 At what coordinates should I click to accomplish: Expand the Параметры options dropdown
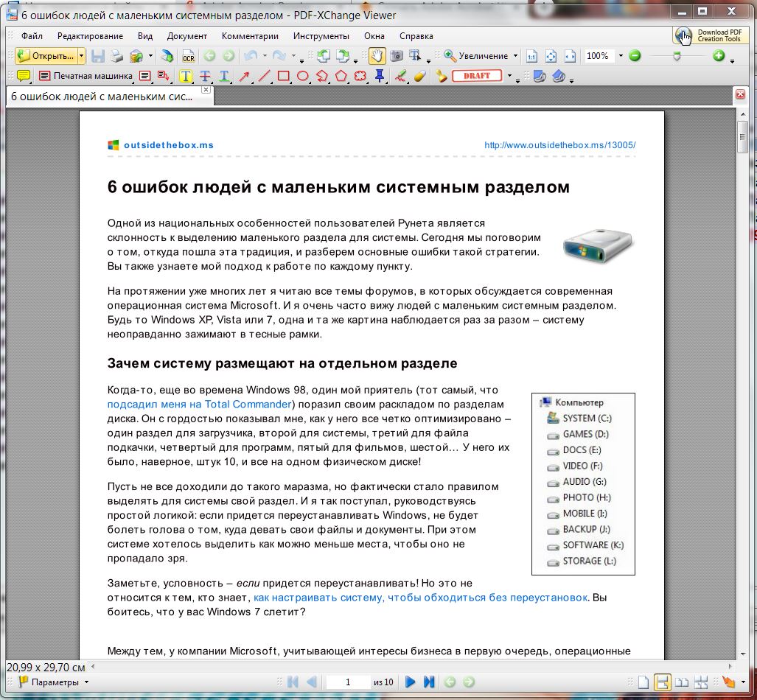pos(86,682)
